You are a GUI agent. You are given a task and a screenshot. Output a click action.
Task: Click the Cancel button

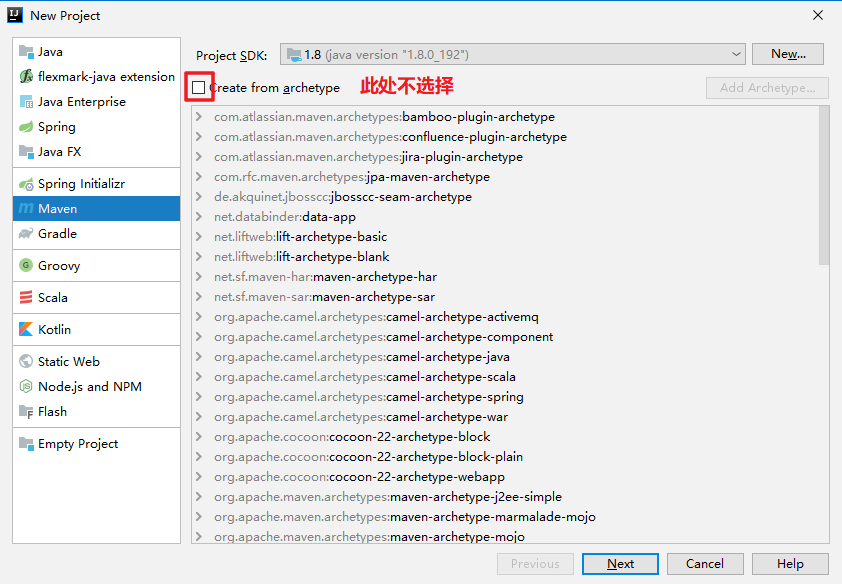pos(705,564)
